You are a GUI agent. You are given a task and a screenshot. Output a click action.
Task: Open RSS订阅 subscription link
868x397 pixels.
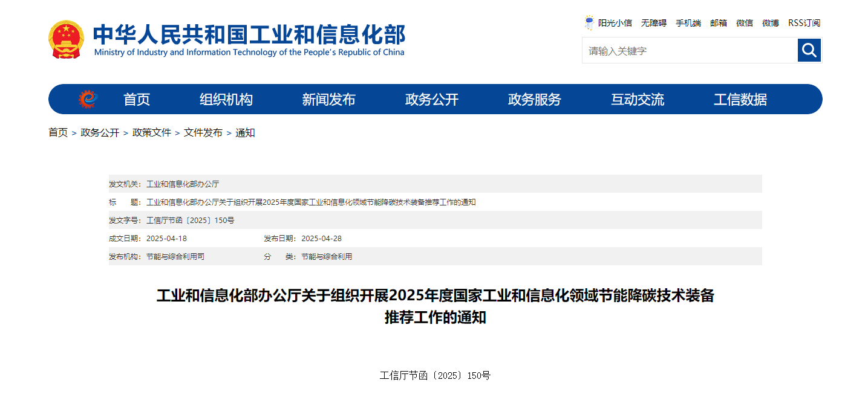pos(804,23)
